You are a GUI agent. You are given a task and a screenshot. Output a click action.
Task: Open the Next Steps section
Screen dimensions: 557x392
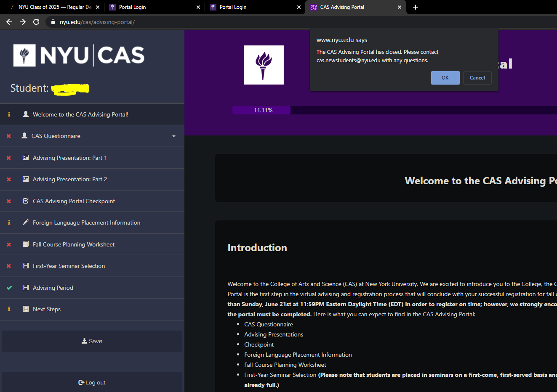(x=92, y=310)
